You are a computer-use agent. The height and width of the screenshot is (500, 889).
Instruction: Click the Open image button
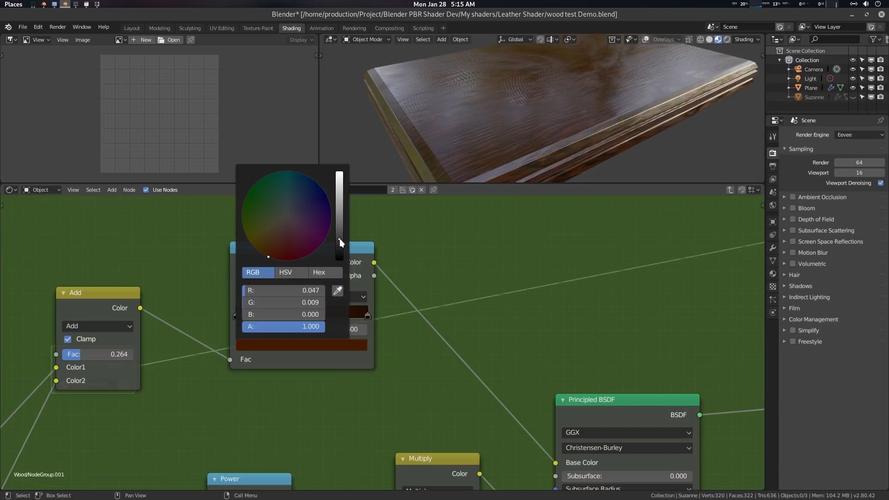(x=169, y=40)
